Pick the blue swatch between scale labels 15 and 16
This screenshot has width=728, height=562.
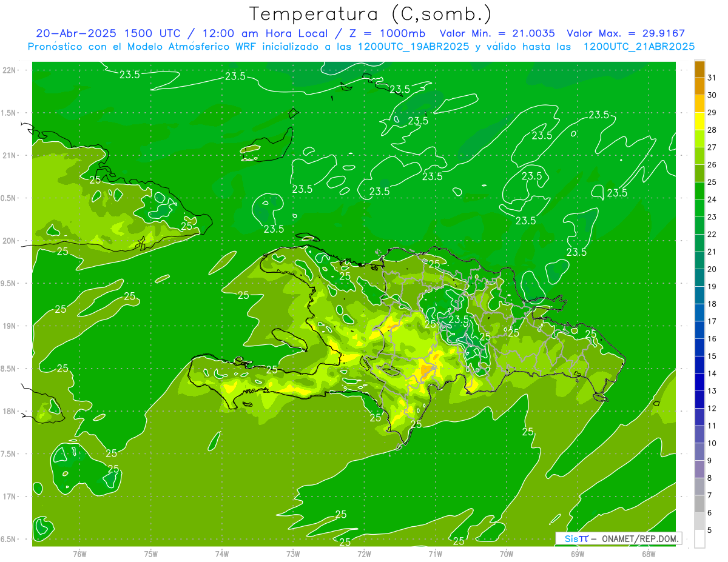[x=699, y=347]
